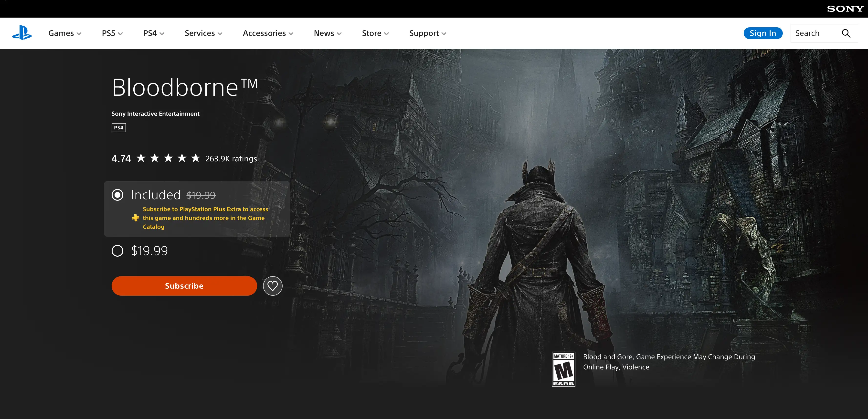Screen dimensions: 868x419
Task: Click the magnifying glass search icon
Action: click(846, 33)
